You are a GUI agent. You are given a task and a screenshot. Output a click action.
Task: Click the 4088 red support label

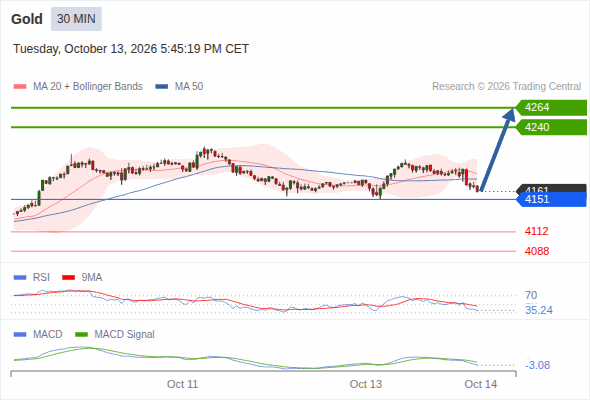[537, 251]
